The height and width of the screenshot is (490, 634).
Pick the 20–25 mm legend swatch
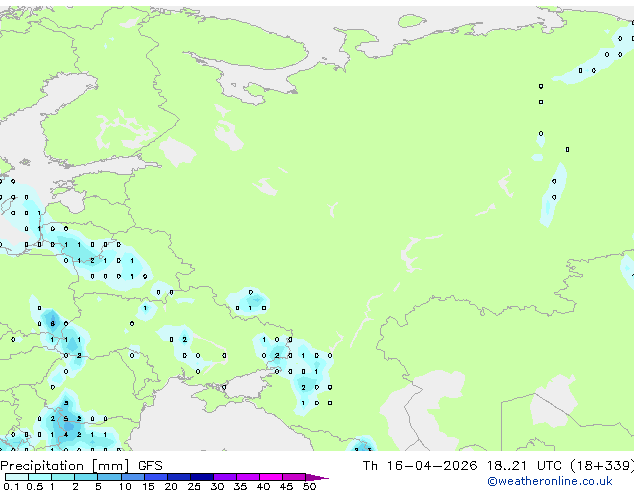click(x=179, y=477)
